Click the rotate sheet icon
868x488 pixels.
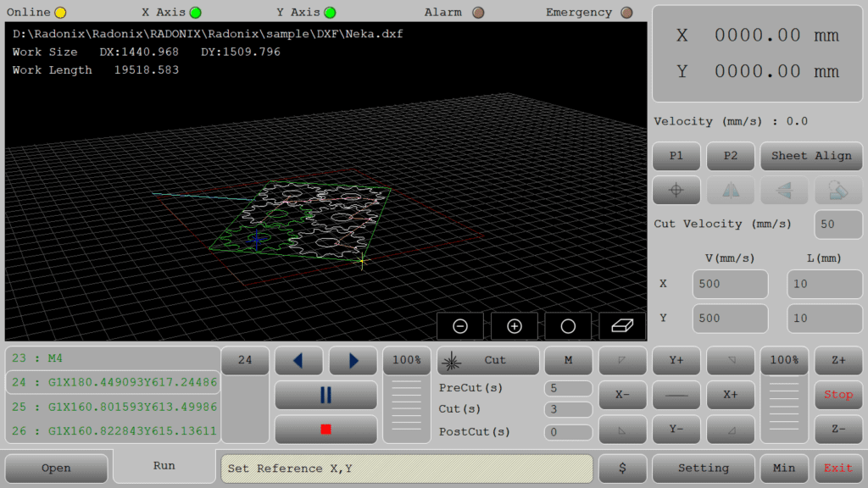point(838,191)
